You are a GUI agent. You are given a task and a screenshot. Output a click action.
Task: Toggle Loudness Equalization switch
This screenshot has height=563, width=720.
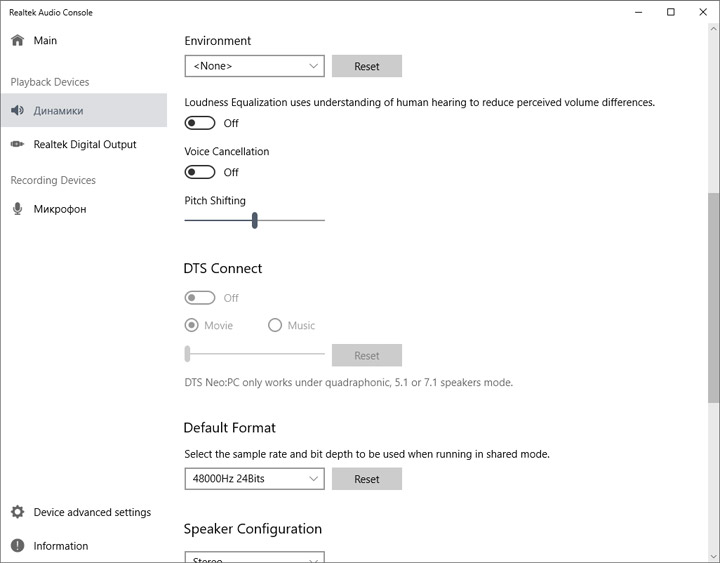(x=200, y=123)
